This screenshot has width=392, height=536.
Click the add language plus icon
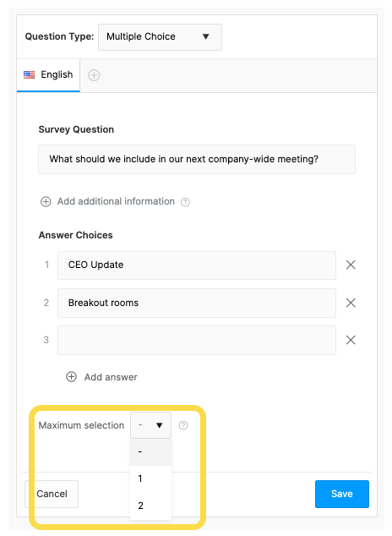[94, 75]
